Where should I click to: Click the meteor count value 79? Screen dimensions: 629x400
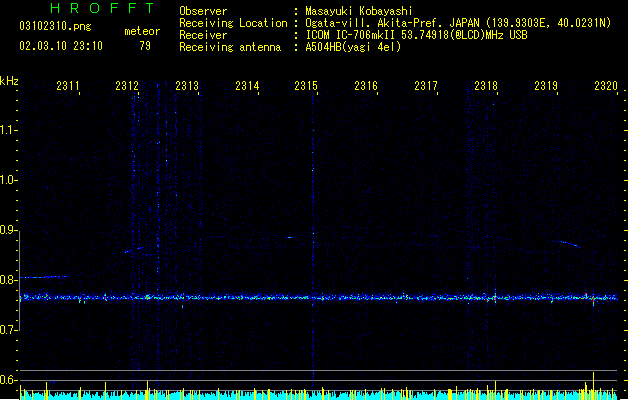click(145, 46)
